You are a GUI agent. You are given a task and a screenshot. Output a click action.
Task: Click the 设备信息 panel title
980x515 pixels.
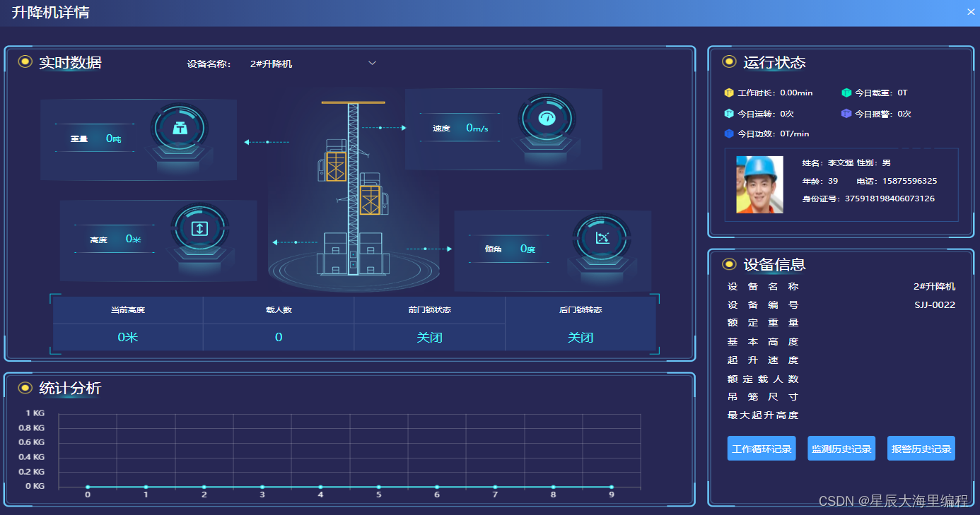coord(774,265)
